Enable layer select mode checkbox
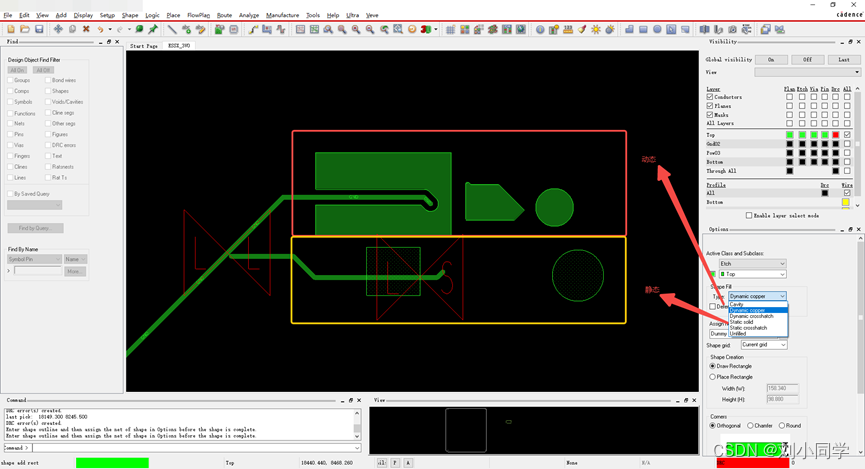 (x=749, y=215)
